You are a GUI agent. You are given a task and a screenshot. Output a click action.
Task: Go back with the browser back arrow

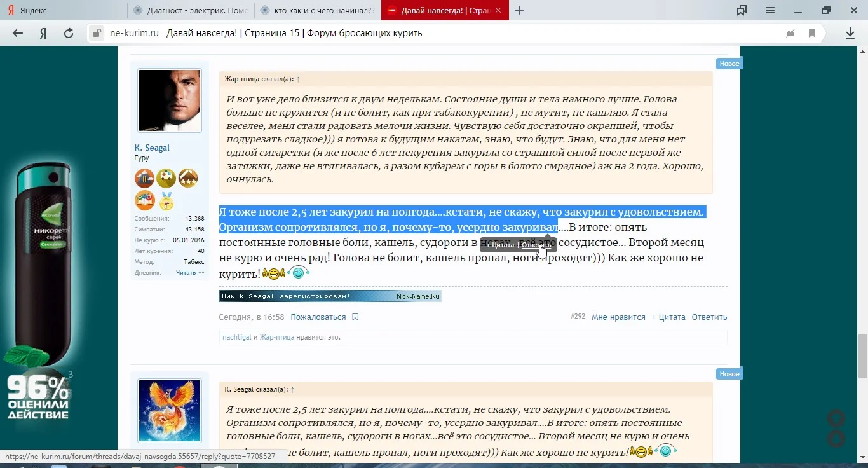pos(18,33)
